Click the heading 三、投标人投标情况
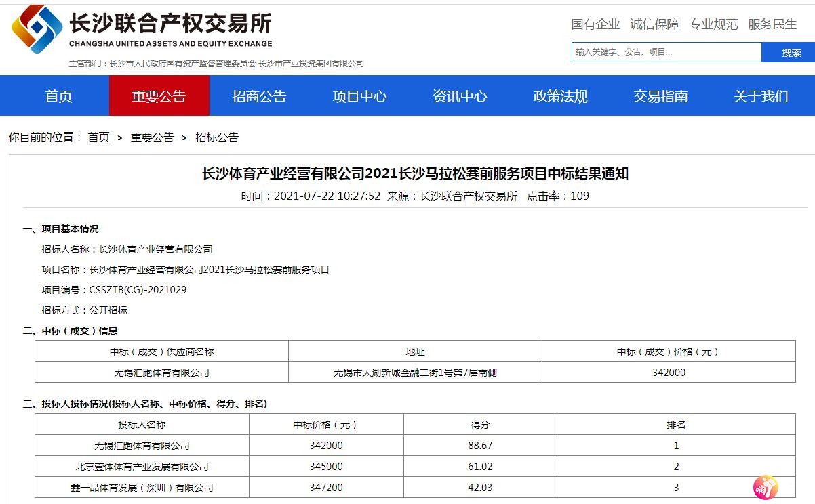The width and height of the screenshot is (815, 504). 145,404
